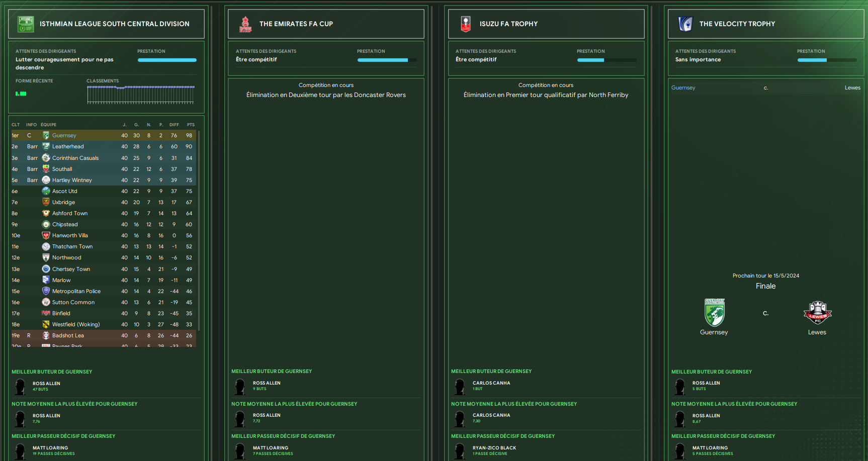This screenshot has width=868, height=461.
Task: Click Matt Loaring's portrait in the Isthmian League panel
Action: click(x=21, y=451)
